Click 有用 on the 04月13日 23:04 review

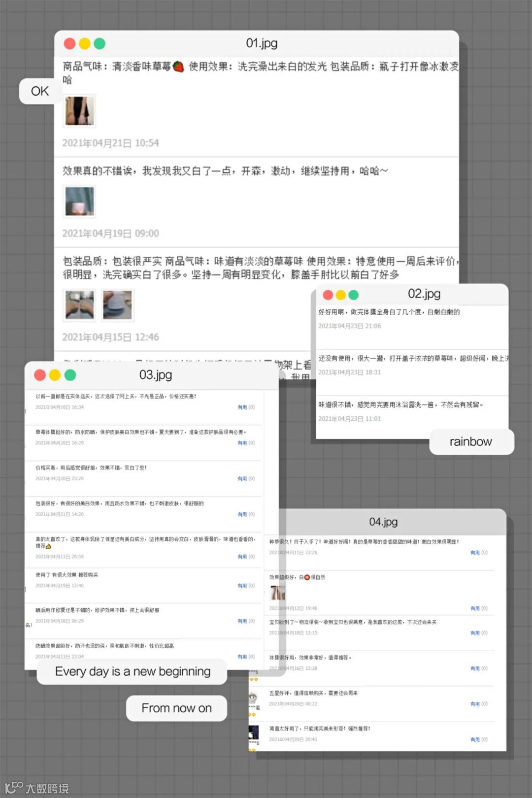(242, 657)
